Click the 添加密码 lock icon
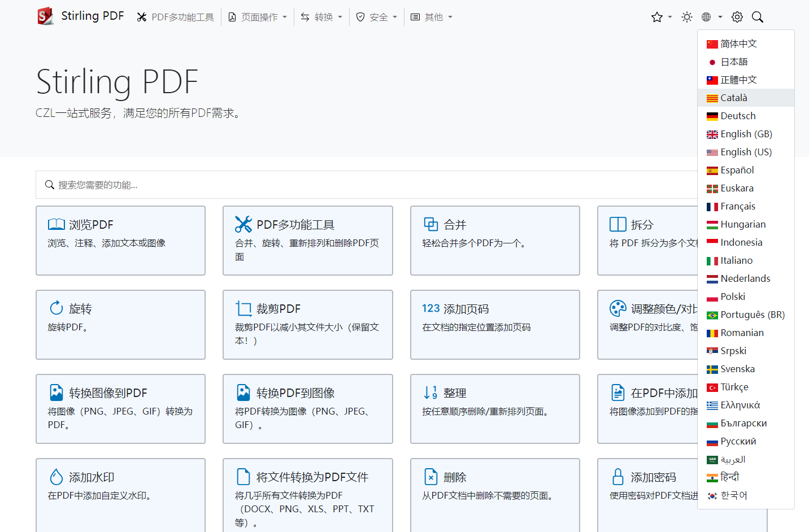 [618, 477]
